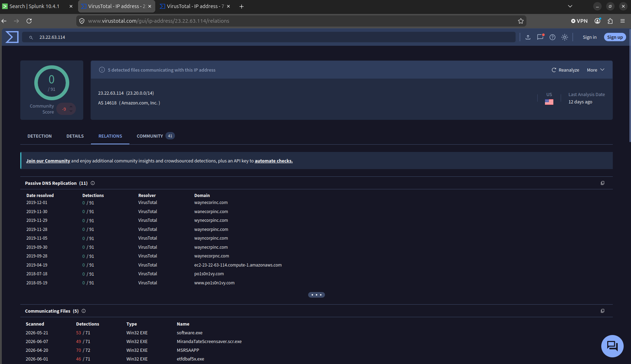The image size is (631, 364).
Task: Show info for Communicating Files
Action: click(x=84, y=311)
